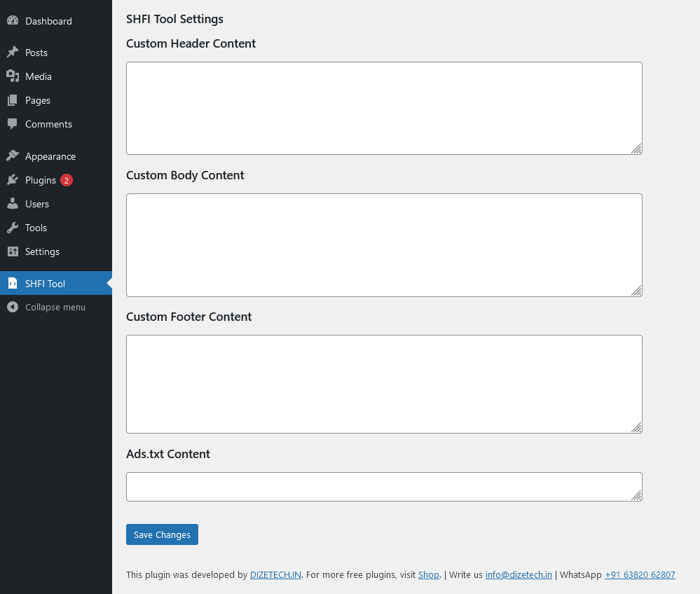Click the Tools wrench icon

pos(13,228)
